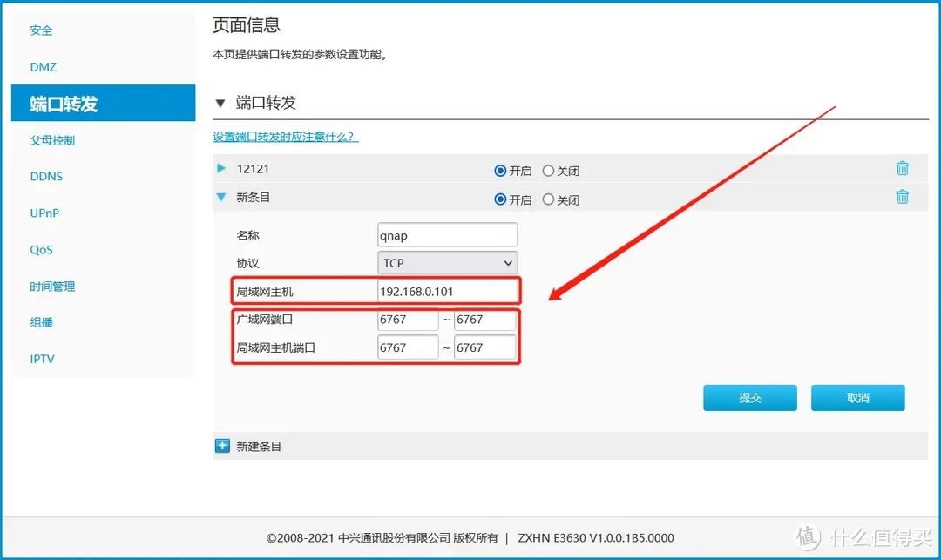Image resolution: width=941 pixels, height=560 pixels.
Task: Open the 父母控制 menu item
Action: coord(52,139)
